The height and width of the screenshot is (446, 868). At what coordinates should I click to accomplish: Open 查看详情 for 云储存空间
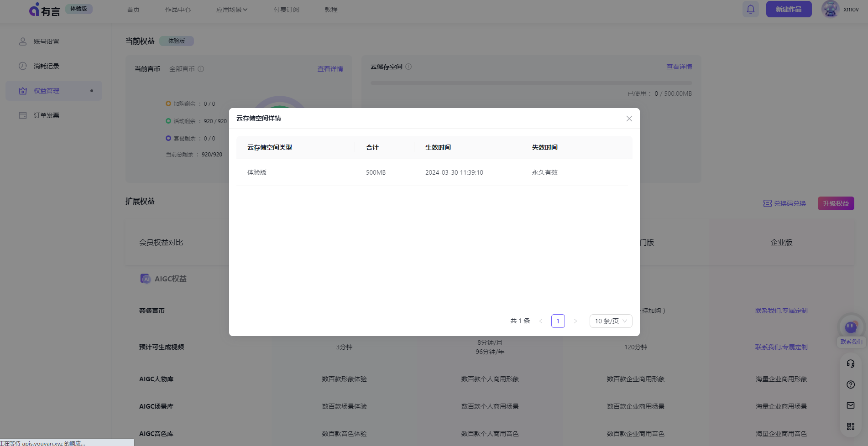click(679, 67)
